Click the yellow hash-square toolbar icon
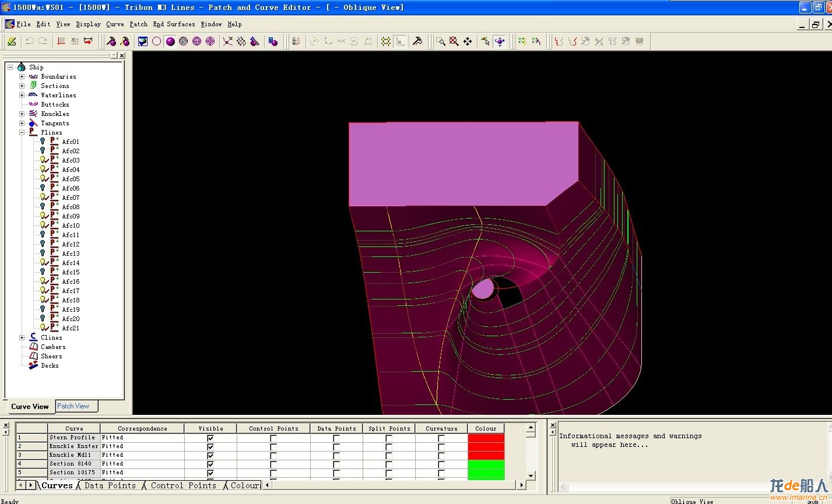This screenshot has height=504, width=832. [x=386, y=41]
